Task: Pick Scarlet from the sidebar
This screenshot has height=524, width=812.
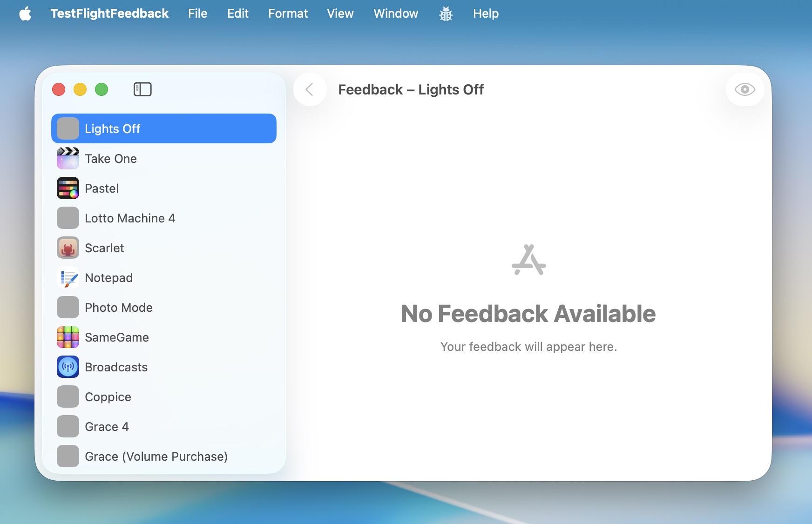Action: pyautogui.click(x=164, y=248)
